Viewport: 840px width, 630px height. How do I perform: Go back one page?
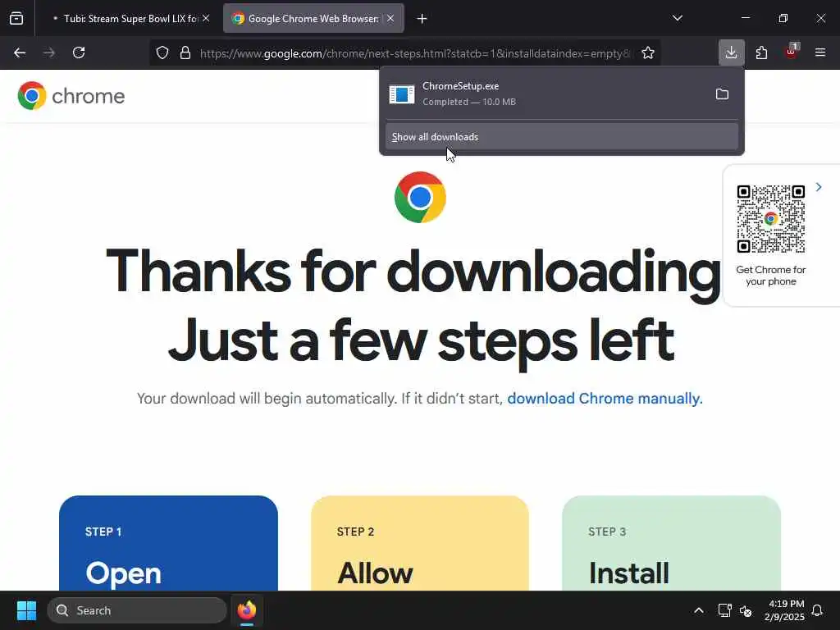(20, 52)
